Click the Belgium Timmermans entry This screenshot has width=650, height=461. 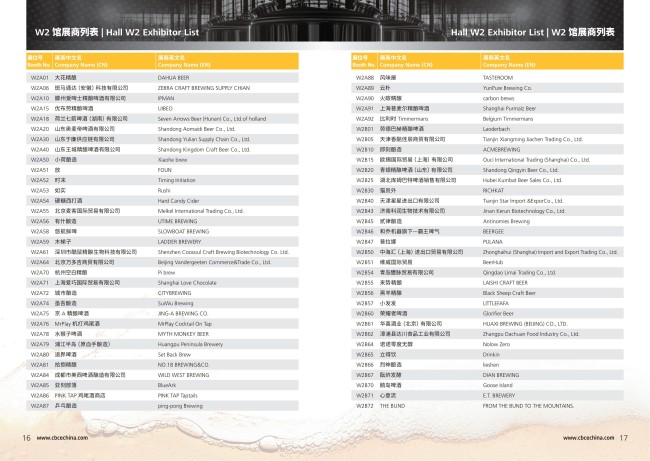(511, 119)
